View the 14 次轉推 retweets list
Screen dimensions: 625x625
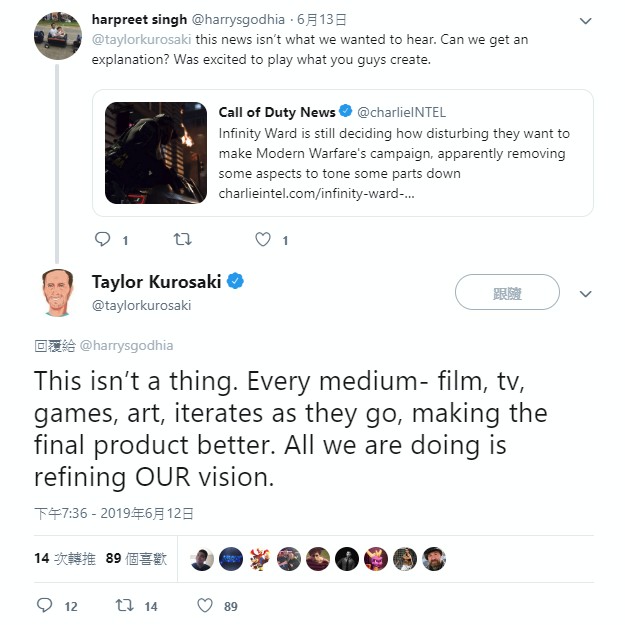tap(63, 558)
